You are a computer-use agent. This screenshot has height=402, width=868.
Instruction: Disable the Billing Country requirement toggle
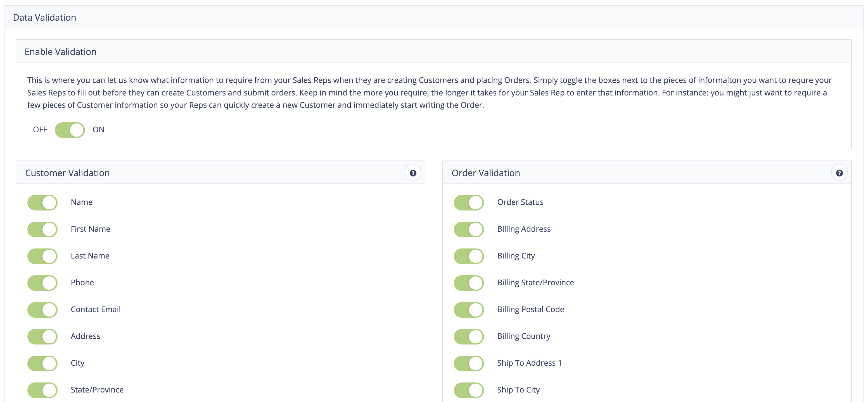pos(469,337)
